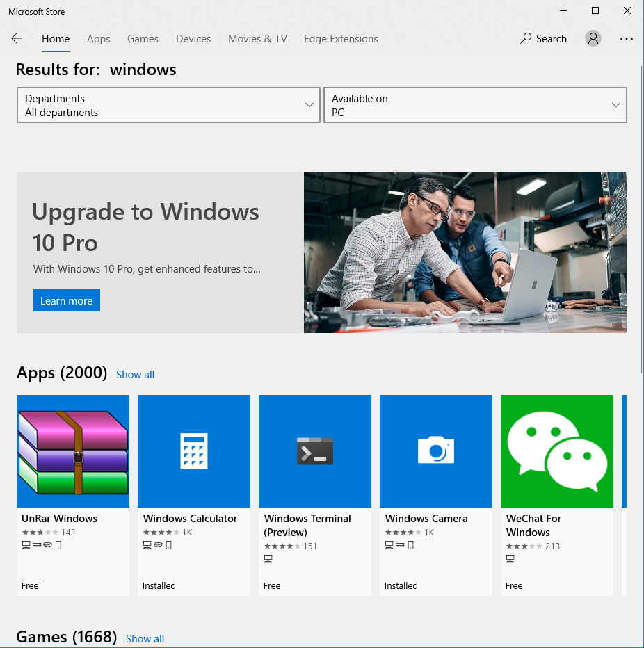
Task: Open the Windows Terminal (Preview) title
Action: pyautogui.click(x=307, y=525)
